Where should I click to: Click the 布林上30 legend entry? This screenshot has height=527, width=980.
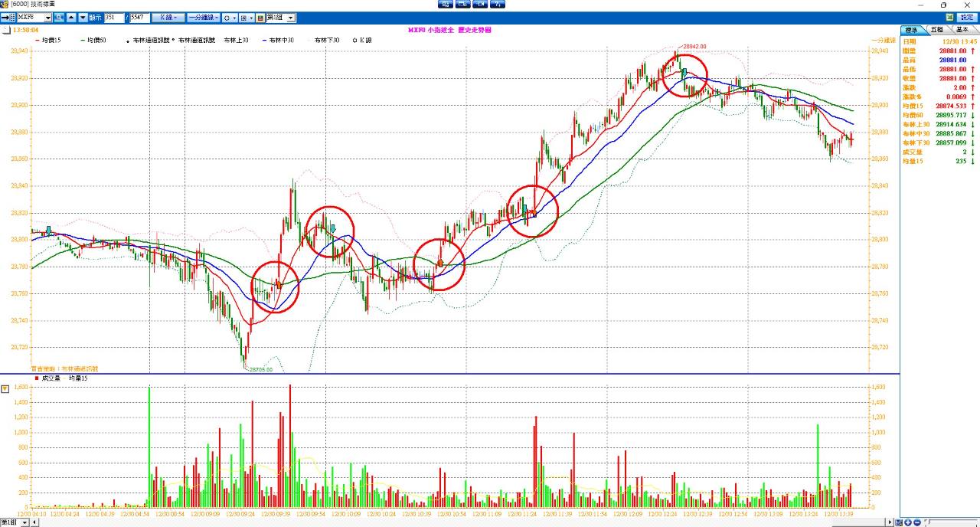tap(236, 40)
